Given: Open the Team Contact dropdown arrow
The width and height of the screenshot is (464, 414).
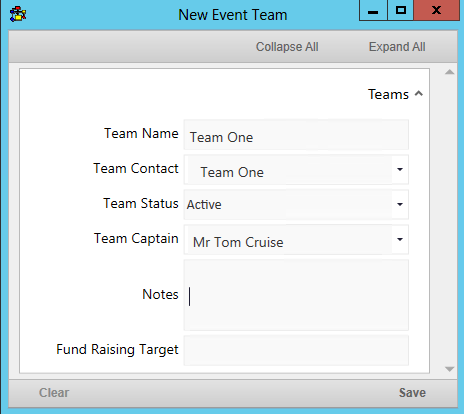Looking at the screenshot, I should pos(400,169).
